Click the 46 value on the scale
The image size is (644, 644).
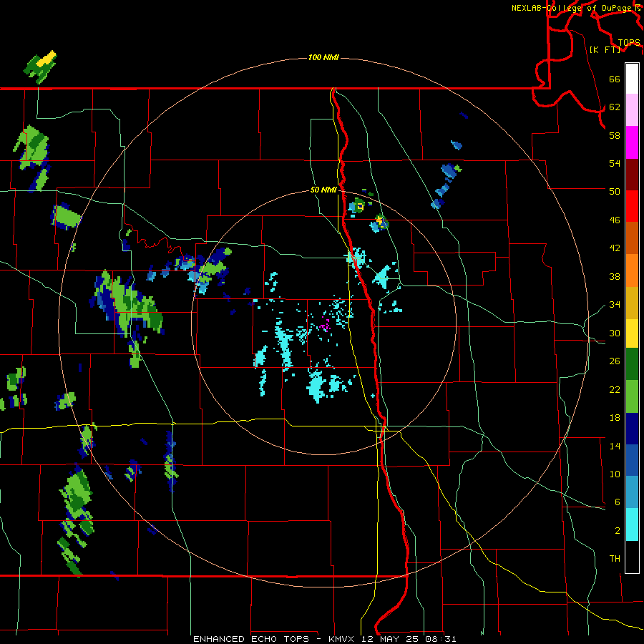pos(615,220)
